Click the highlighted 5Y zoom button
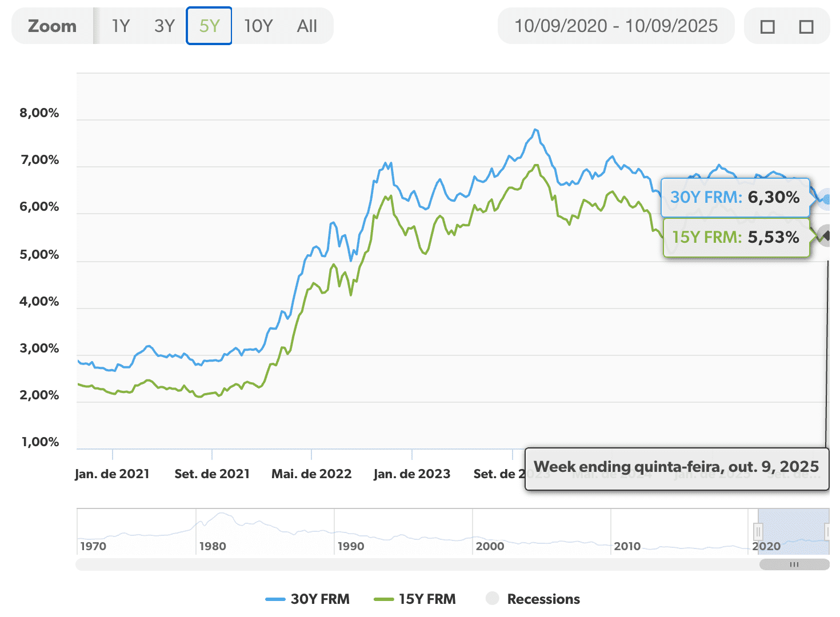 click(x=209, y=26)
